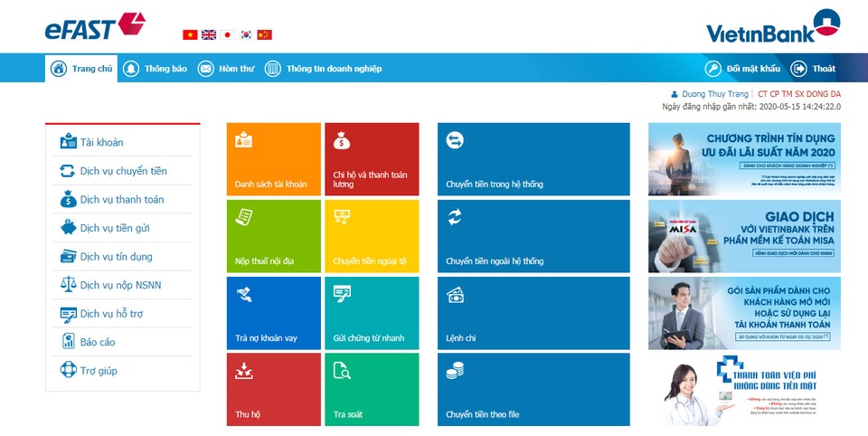The image size is (868, 436).
Task: Switch language to Vietnamese flag
Action: tap(190, 35)
